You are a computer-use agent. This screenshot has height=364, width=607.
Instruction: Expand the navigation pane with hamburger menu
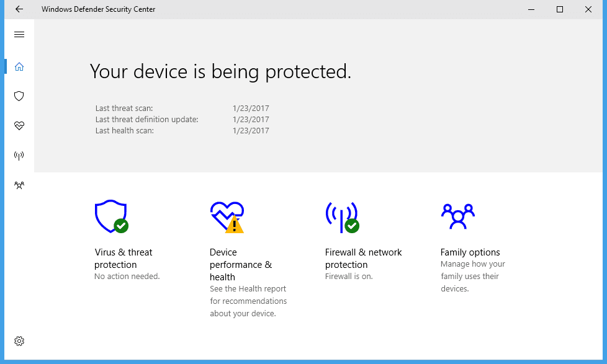pyautogui.click(x=19, y=34)
